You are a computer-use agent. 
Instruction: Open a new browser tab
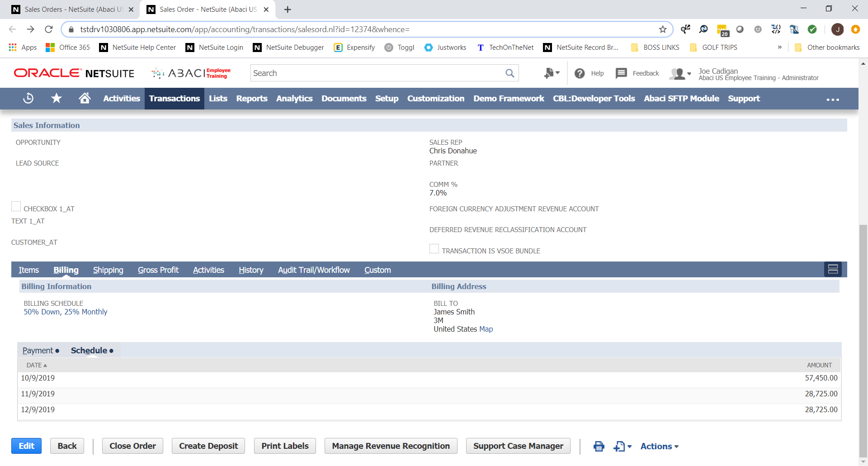coord(288,10)
